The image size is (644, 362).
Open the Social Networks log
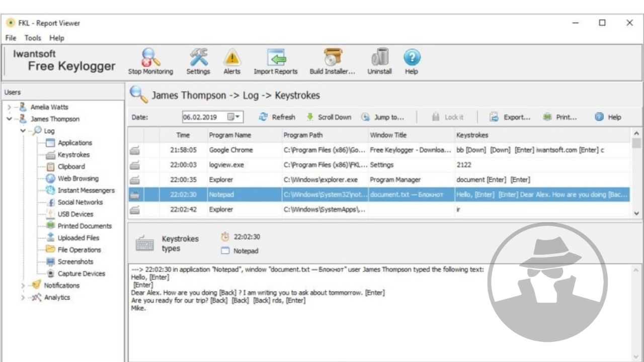(80, 202)
